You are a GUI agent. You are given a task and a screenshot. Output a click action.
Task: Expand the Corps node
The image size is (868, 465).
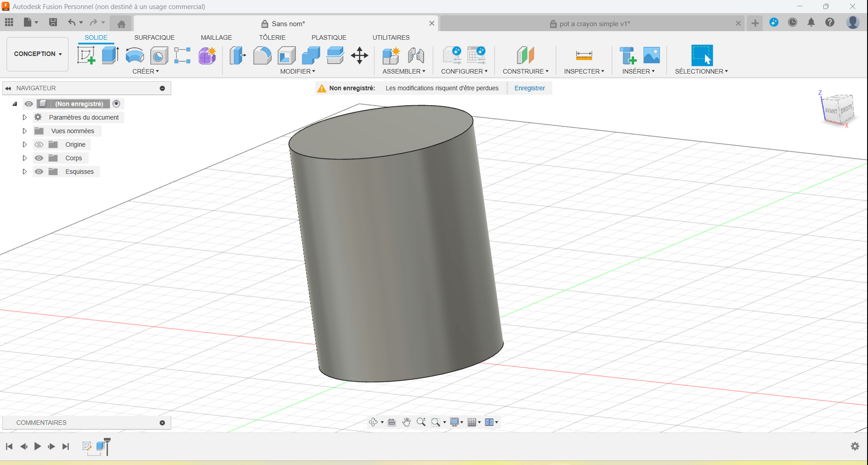pos(24,158)
